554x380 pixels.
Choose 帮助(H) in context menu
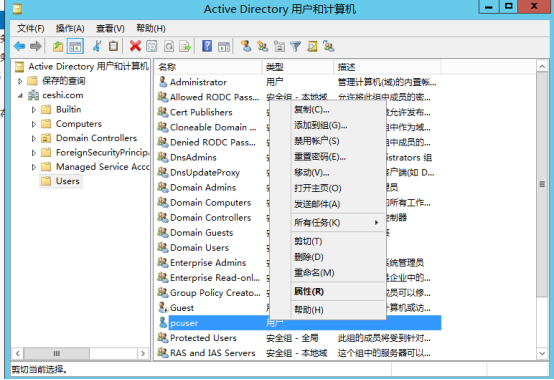[x=327, y=310]
